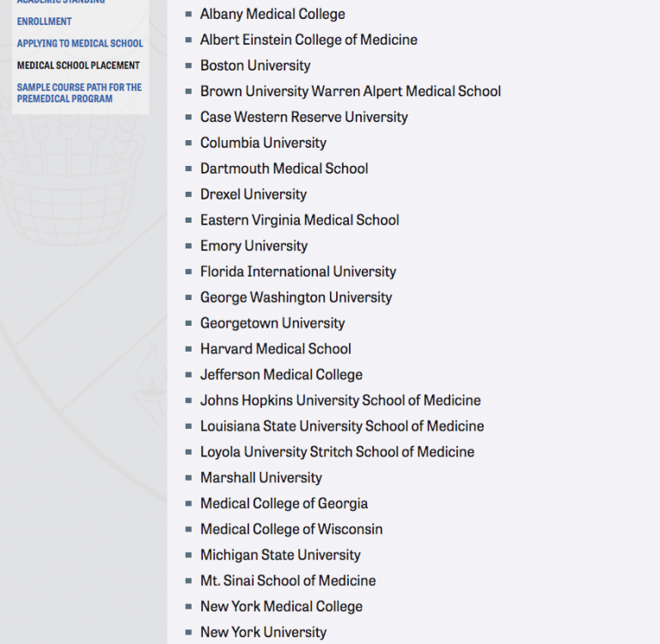
Task: Click Johns Hopkins University School of Medicine
Action: pos(340,400)
